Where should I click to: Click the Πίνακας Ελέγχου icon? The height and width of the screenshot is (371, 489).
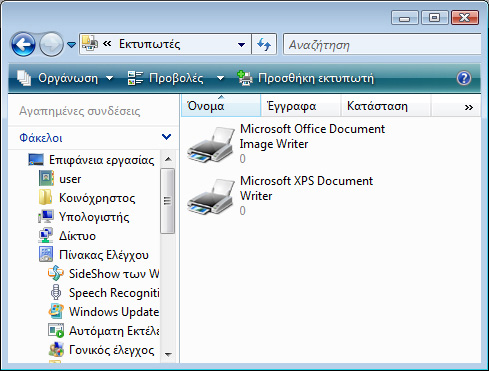pyautogui.click(x=46, y=254)
